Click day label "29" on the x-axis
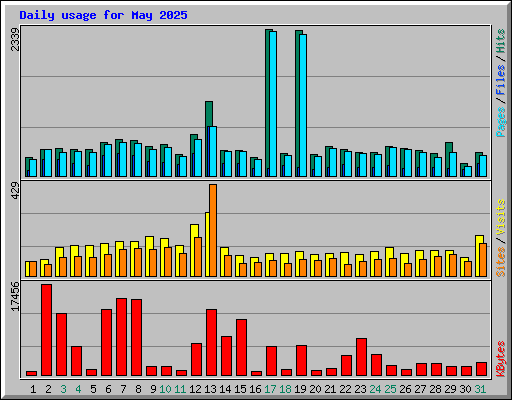This screenshot has height=400, width=512. pos(450,389)
